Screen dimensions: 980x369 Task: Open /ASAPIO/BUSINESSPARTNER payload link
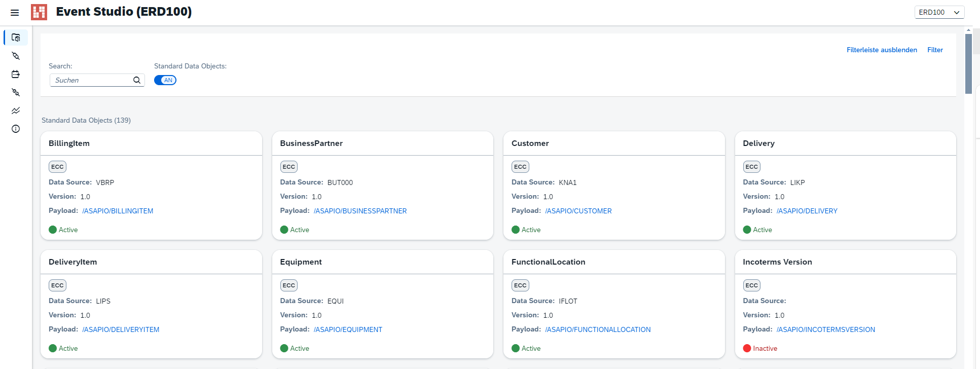click(x=360, y=211)
